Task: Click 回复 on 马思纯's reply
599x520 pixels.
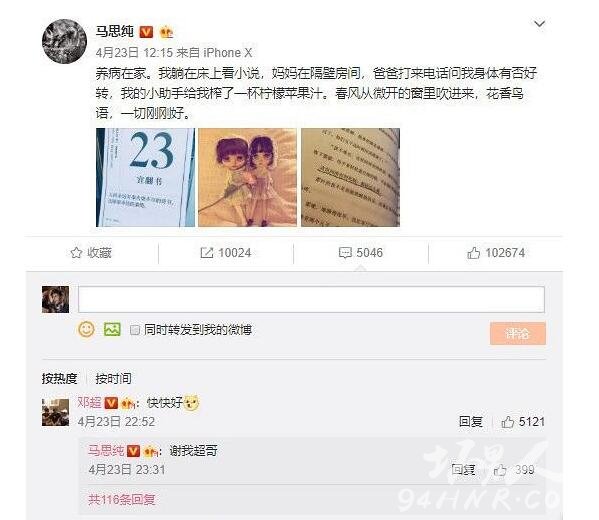Action: tap(463, 470)
